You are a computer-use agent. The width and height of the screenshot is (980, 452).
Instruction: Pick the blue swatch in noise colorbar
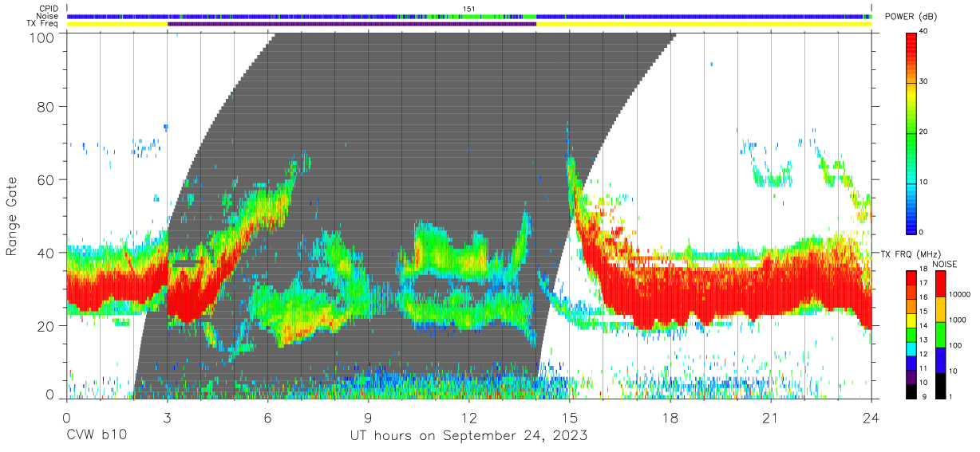pyautogui.click(x=941, y=360)
